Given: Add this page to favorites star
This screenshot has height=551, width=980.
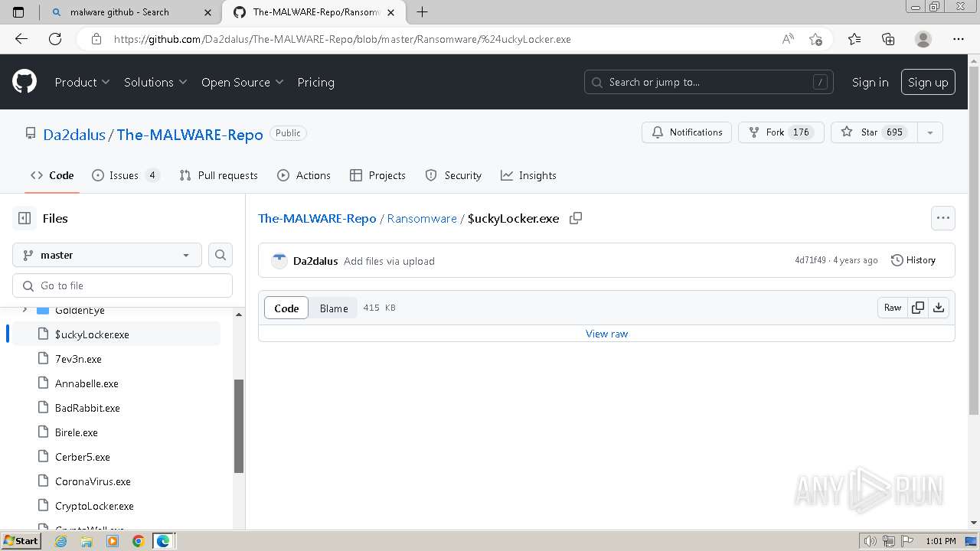Looking at the screenshot, I should tap(815, 39).
